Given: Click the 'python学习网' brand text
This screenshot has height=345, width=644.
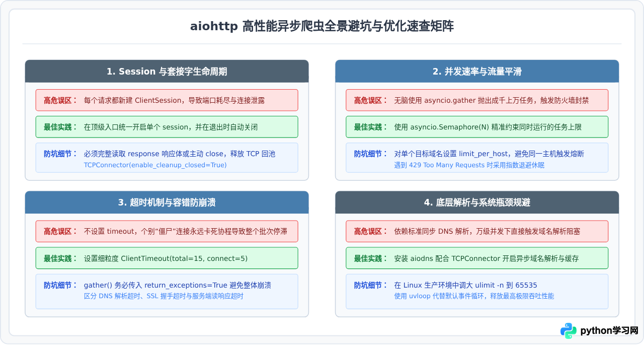Looking at the screenshot, I should [x=609, y=331].
